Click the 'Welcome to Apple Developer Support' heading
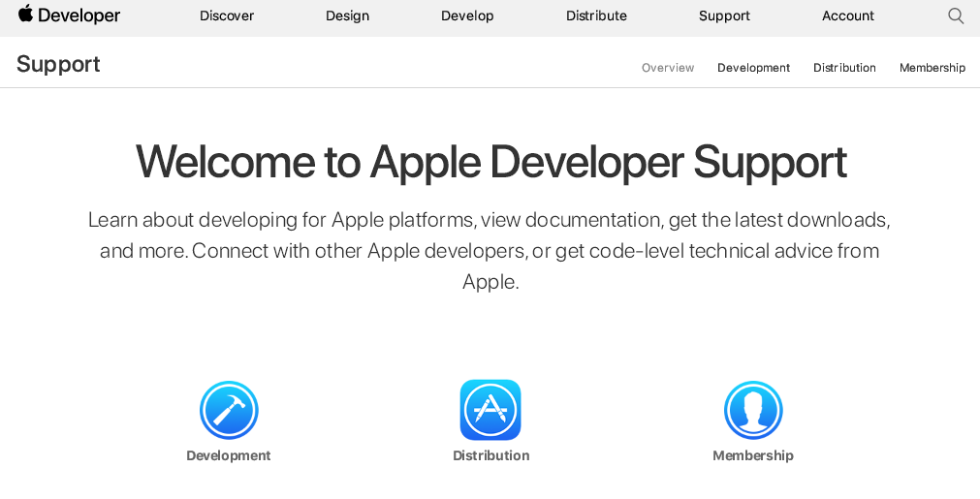This screenshot has width=980, height=499. tap(490, 163)
